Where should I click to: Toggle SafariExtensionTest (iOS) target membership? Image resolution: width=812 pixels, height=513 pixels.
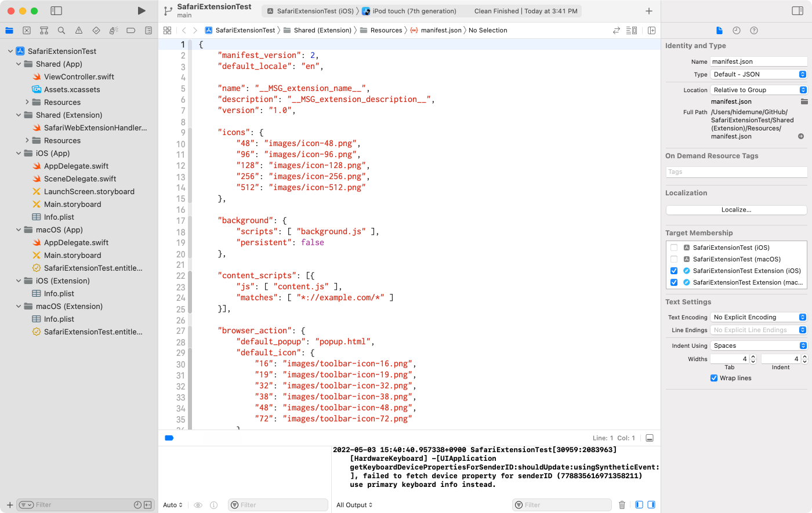pyautogui.click(x=674, y=248)
